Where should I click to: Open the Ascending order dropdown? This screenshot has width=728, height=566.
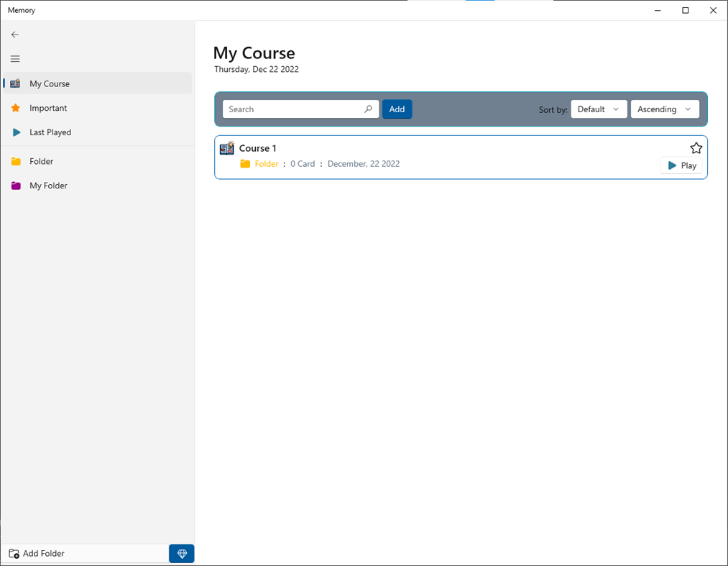pos(665,109)
